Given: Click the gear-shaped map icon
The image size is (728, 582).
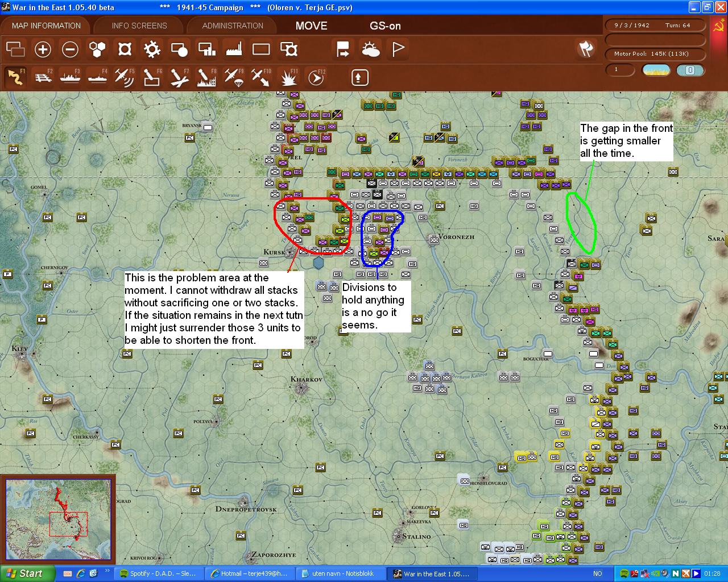Looking at the screenshot, I should (152, 49).
